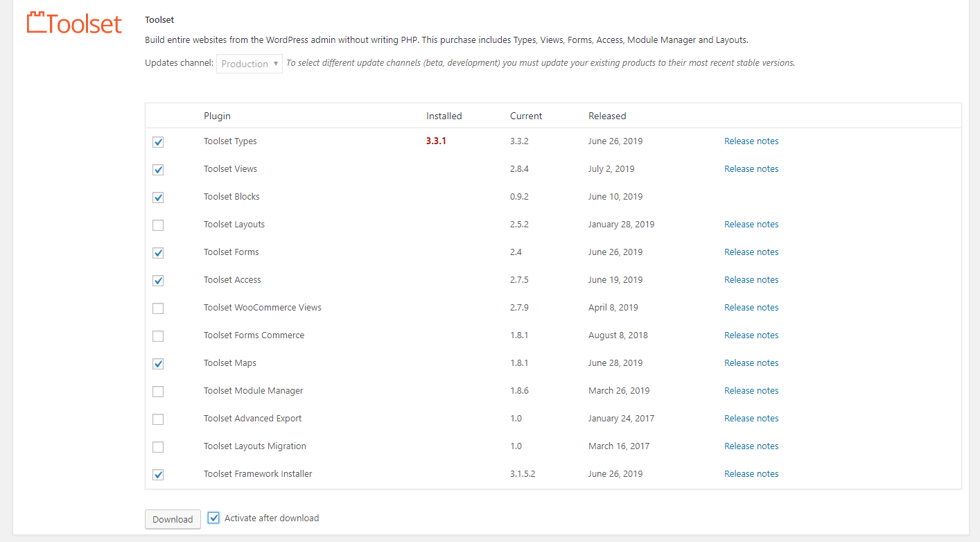Open Release notes for Toolset Maps
The width and height of the screenshot is (980, 542).
click(x=751, y=363)
